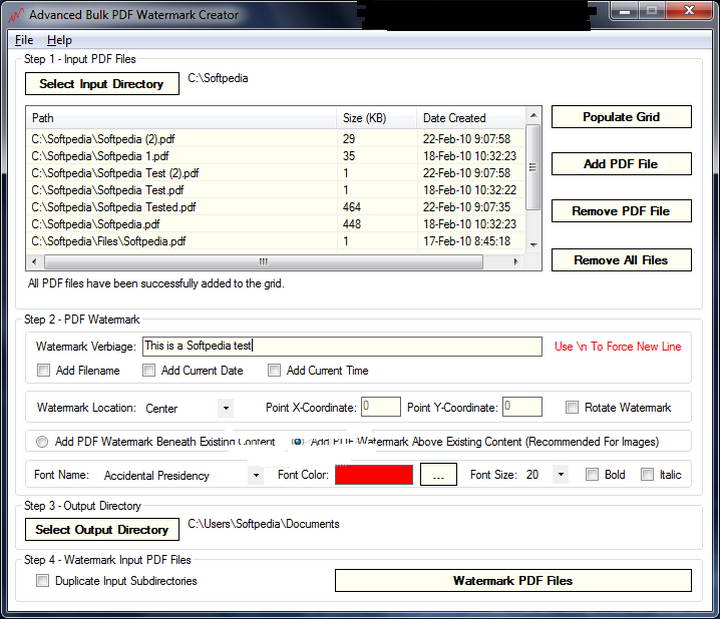
Task: Click the Remove All Files button
Action: point(621,260)
